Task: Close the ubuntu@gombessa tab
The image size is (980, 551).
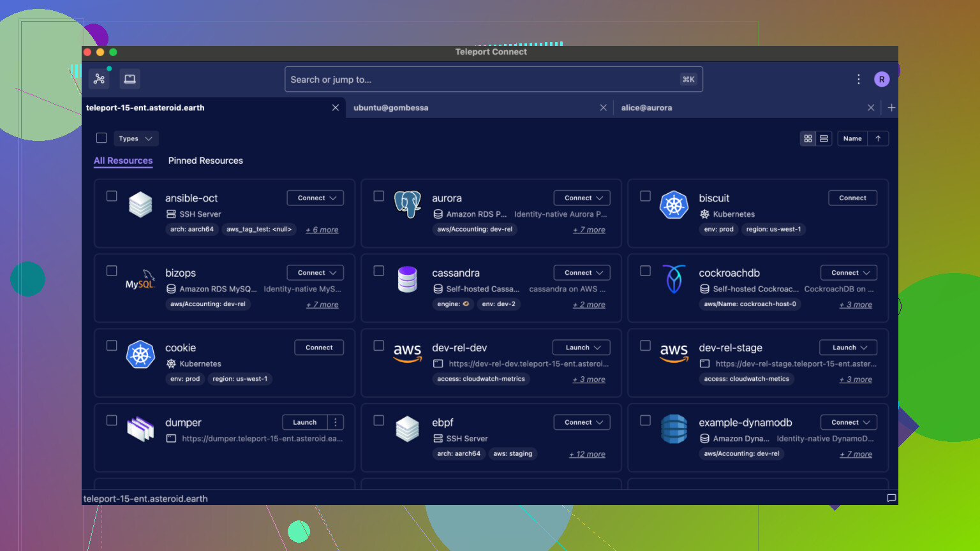Action: click(x=603, y=108)
